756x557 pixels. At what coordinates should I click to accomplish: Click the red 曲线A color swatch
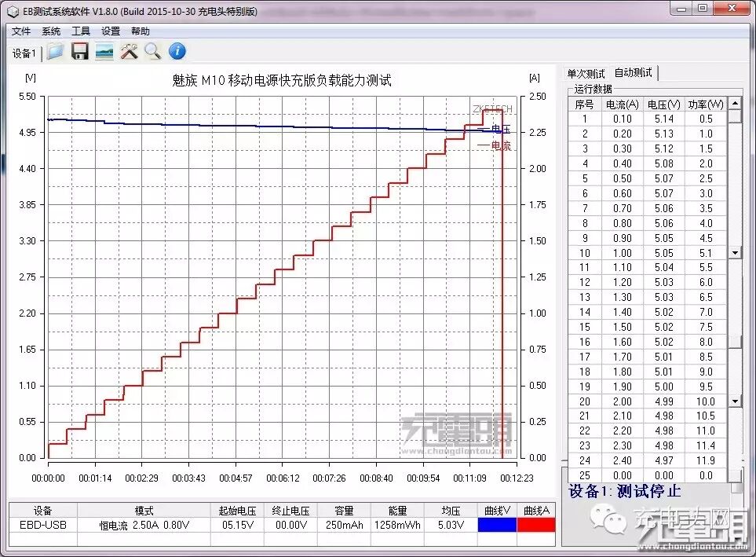click(536, 525)
